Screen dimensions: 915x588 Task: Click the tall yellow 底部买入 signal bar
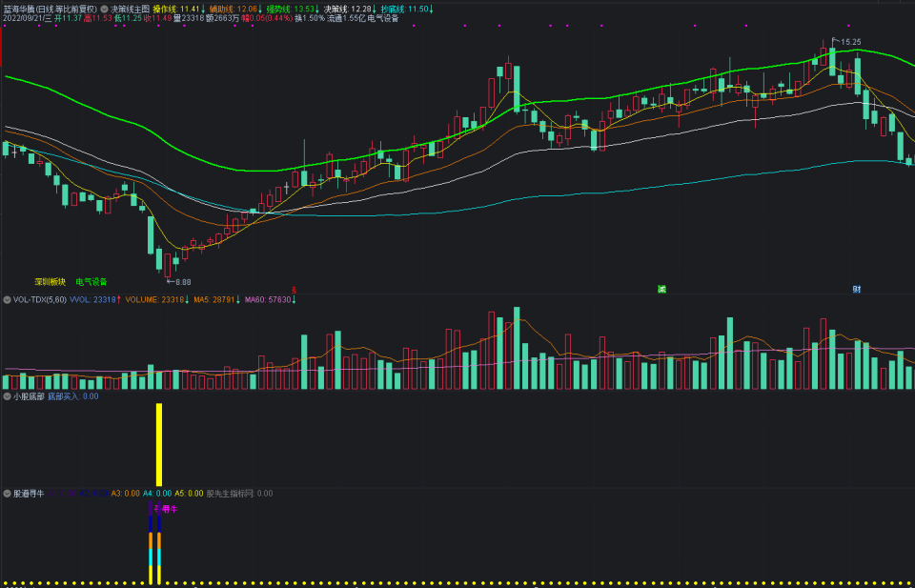[159, 443]
